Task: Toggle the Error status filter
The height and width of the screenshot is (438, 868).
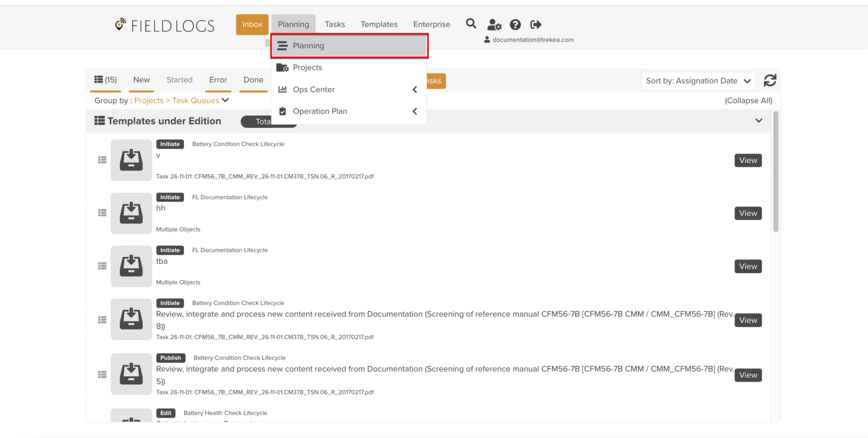Action: click(x=218, y=80)
